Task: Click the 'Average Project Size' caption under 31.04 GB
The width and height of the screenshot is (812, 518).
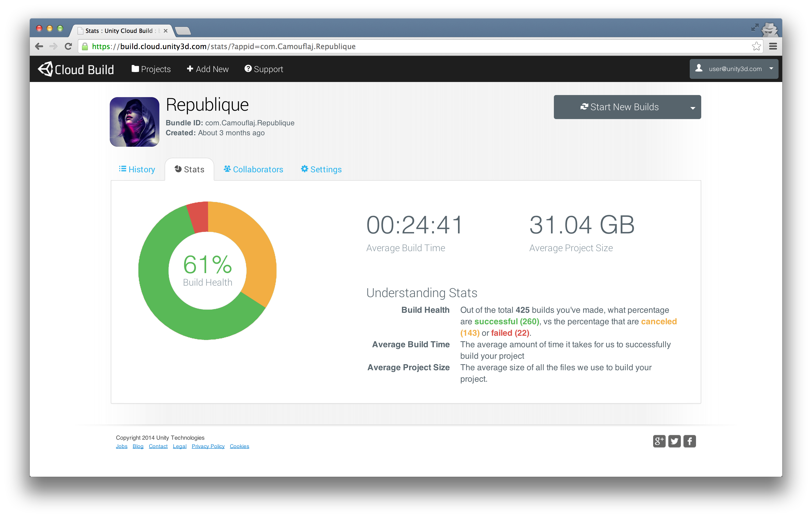Action: 571,248
